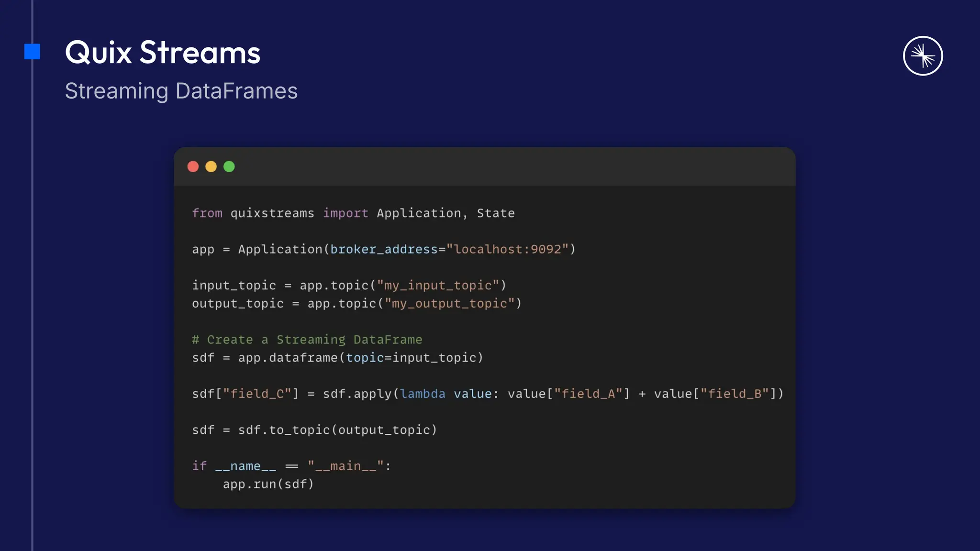This screenshot has width=980, height=551.
Task: Click the "my_input_topic" string
Action: [x=438, y=286]
